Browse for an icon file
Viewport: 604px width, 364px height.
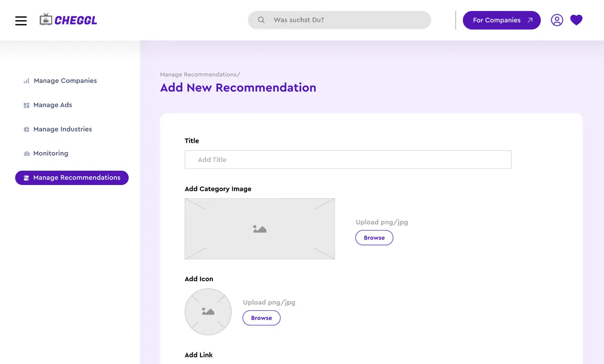pyautogui.click(x=261, y=318)
